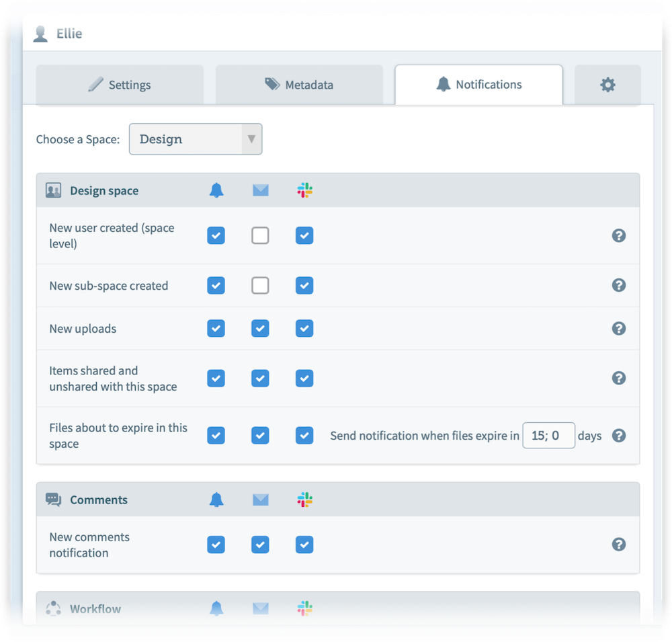The image size is (672, 642).
Task: Click the 'Ellie' user name
Action: [69, 34]
